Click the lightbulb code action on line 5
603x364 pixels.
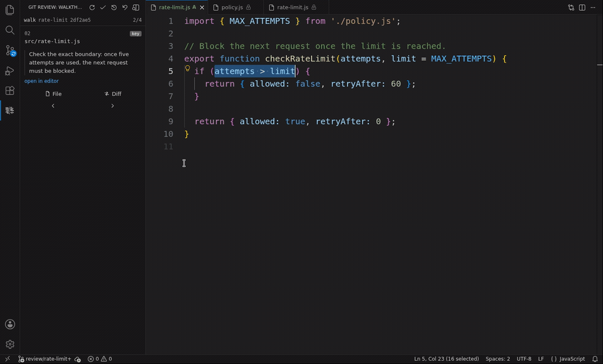188,68
